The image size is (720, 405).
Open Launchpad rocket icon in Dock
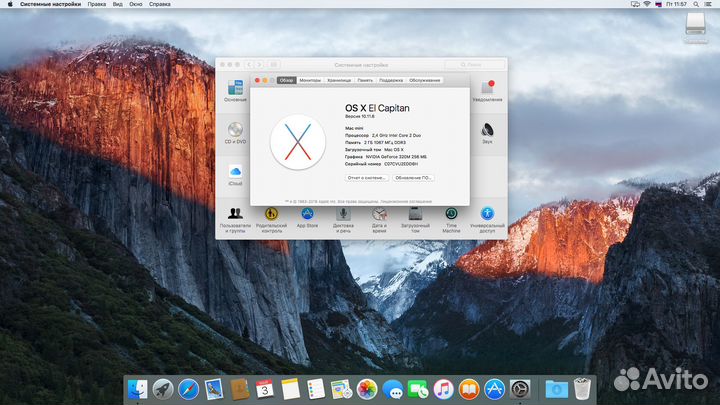pyautogui.click(x=163, y=389)
